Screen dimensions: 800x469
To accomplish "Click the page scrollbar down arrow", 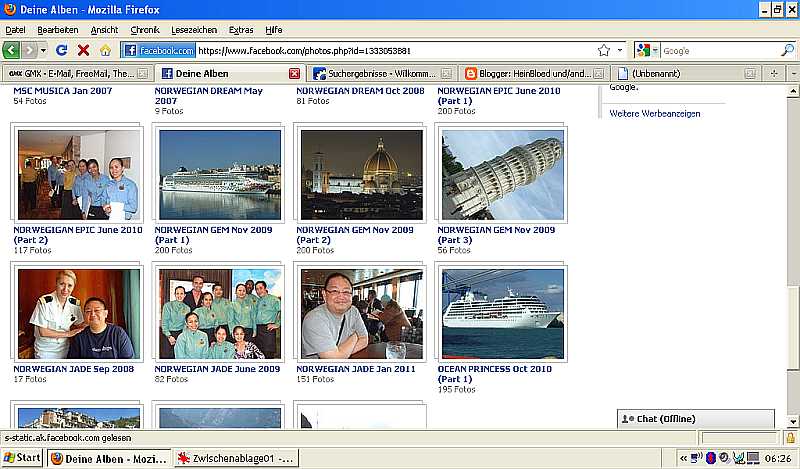I will [793, 422].
